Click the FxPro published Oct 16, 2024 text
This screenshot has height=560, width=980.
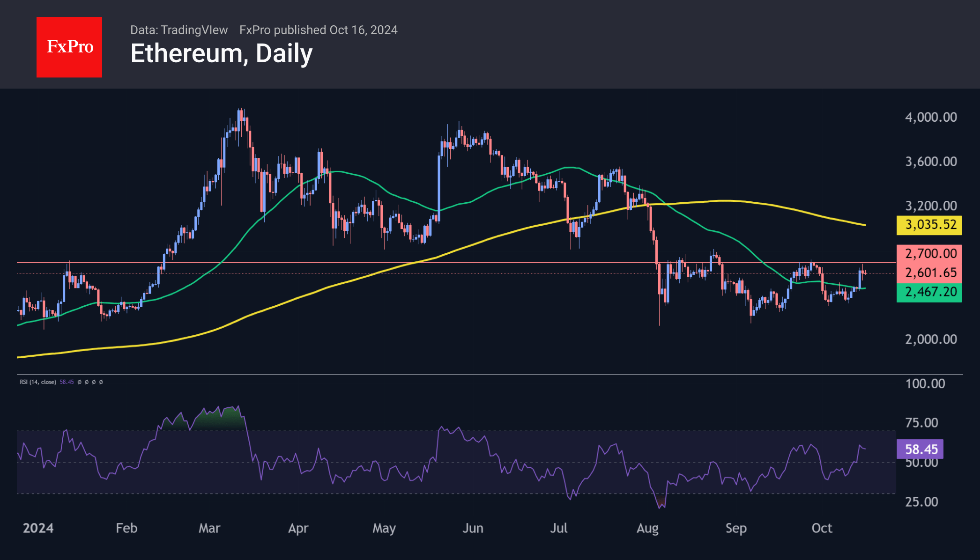point(318,30)
